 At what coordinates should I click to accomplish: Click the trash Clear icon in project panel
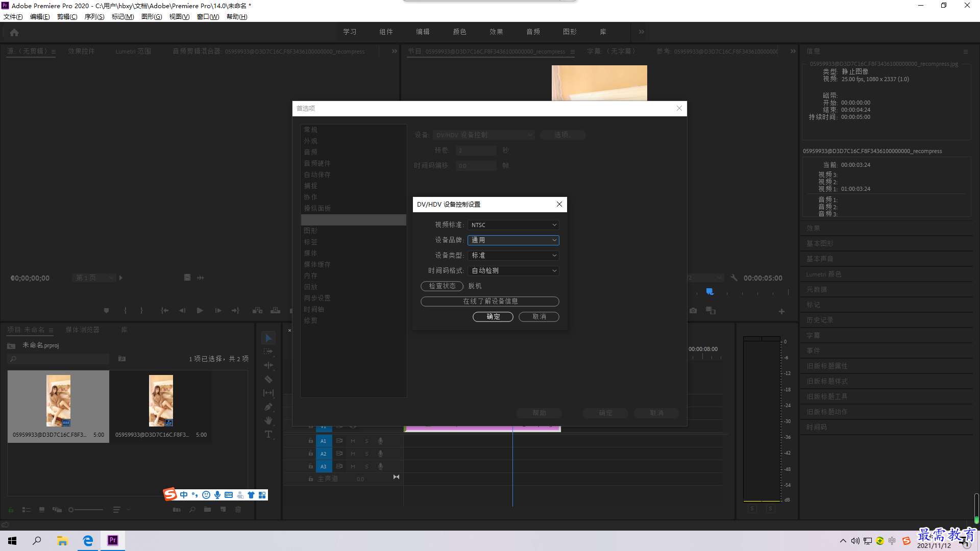click(238, 510)
